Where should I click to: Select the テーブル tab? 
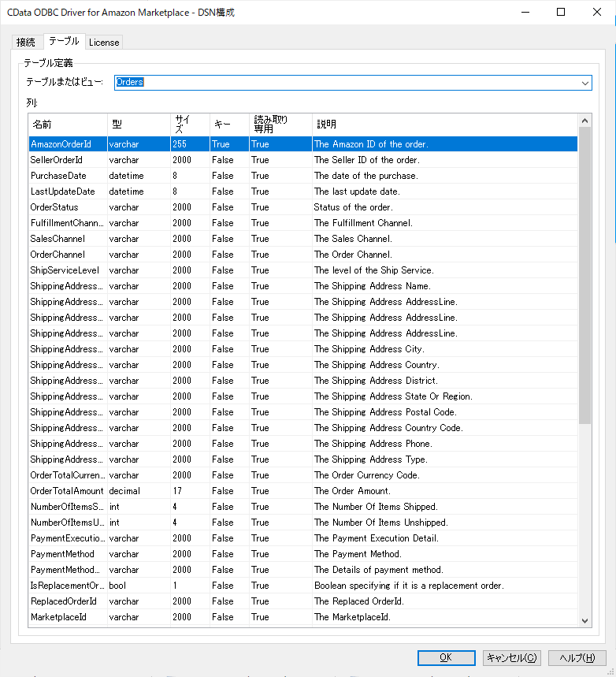click(64, 41)
